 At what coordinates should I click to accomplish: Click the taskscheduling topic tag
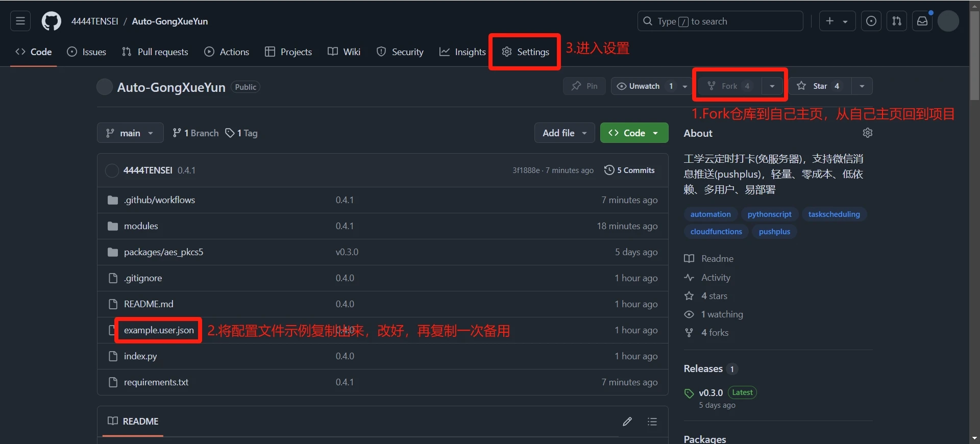point(834,214)
